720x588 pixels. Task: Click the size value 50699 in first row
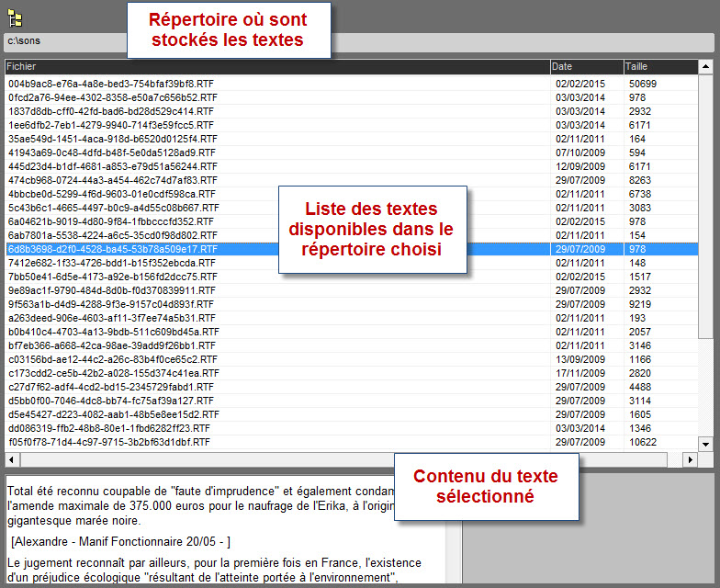pyautogui.click(x=643, y=84)
